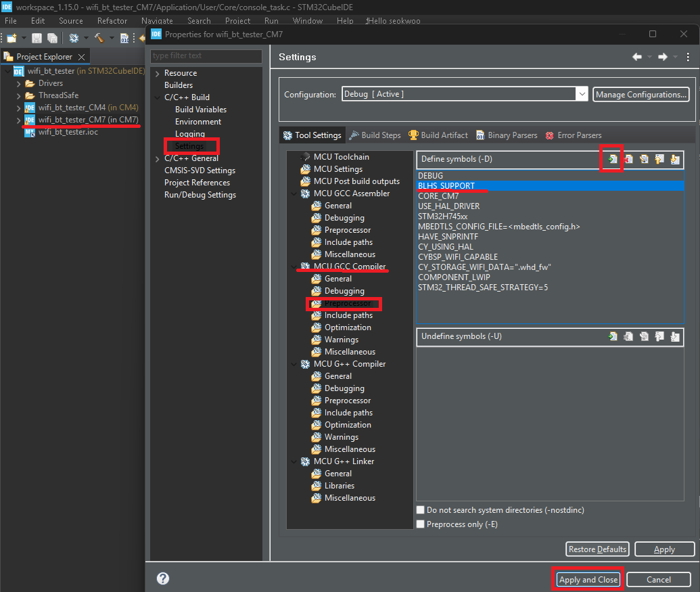Click the 'type filter text' search field
The image size is (700, 592).
coord(206,56)
